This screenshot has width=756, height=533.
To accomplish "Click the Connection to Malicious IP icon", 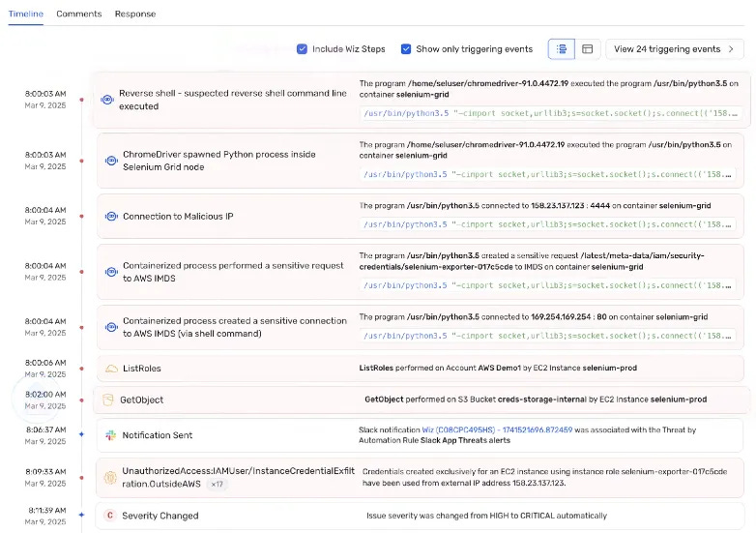I will pos(111,216).
